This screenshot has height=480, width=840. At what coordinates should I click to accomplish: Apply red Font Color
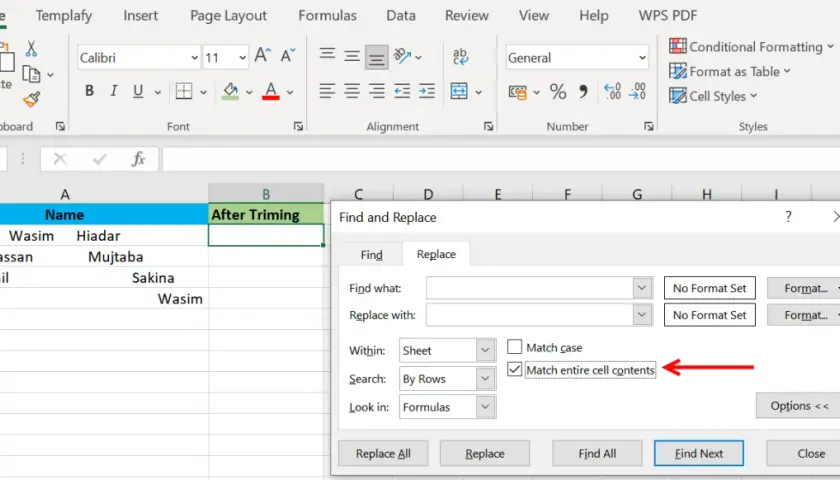tap(271, 91)
